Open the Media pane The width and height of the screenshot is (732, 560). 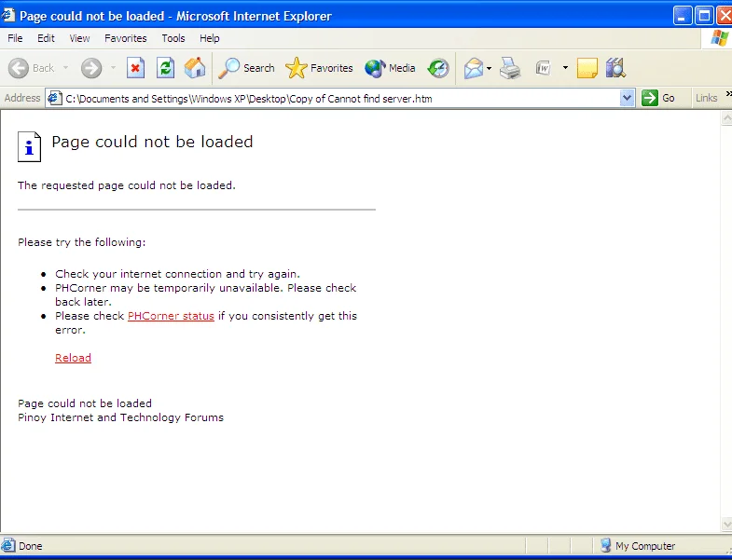click(391, 68)
